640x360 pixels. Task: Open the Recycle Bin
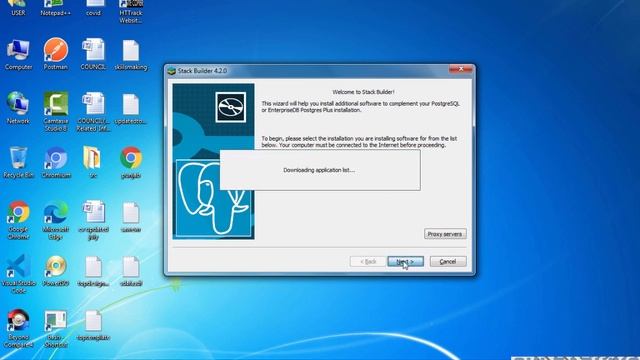18,163
